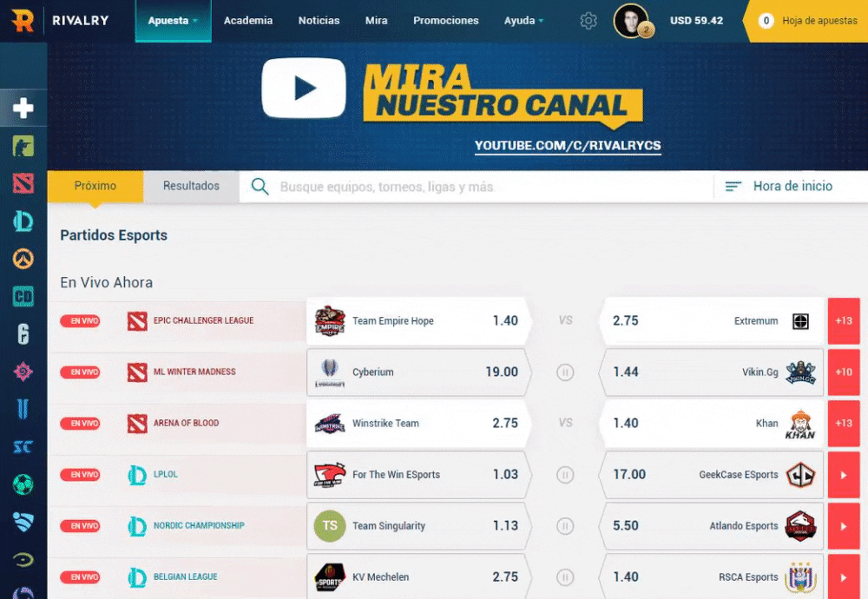The width and height of the screenshot is (868, 599).
Task: Follow the YOUTUBE.COM/C/RIVALRYCS link
Action: pos(568,146)
